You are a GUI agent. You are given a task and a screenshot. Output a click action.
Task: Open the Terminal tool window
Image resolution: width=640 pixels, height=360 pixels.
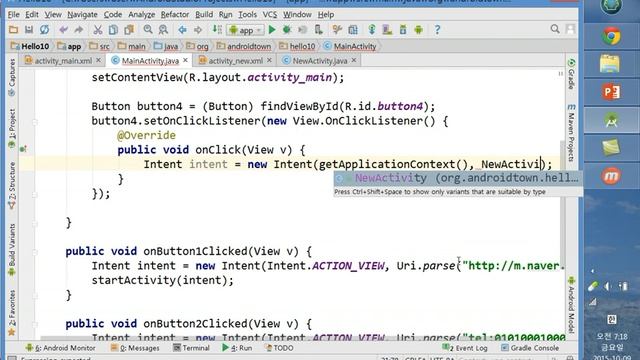[x=191, y=348]
